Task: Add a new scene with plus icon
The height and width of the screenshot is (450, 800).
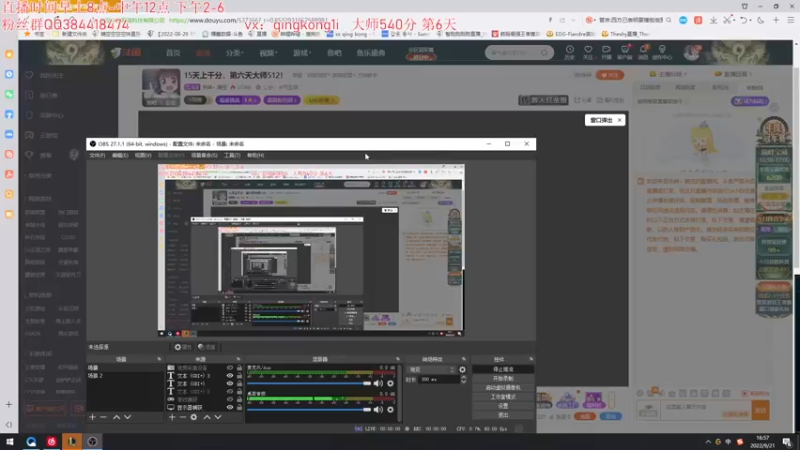Action: point(92,417)
